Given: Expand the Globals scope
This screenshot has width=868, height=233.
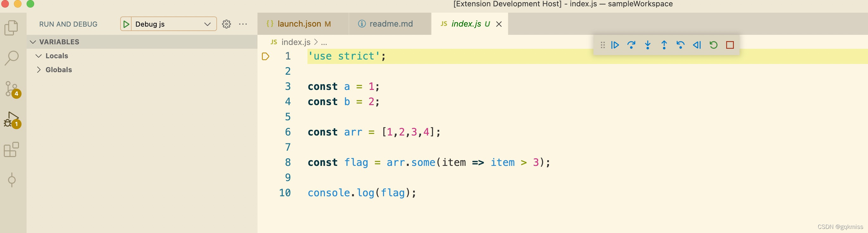Looking at the screenshot, I should coord(142,70).
